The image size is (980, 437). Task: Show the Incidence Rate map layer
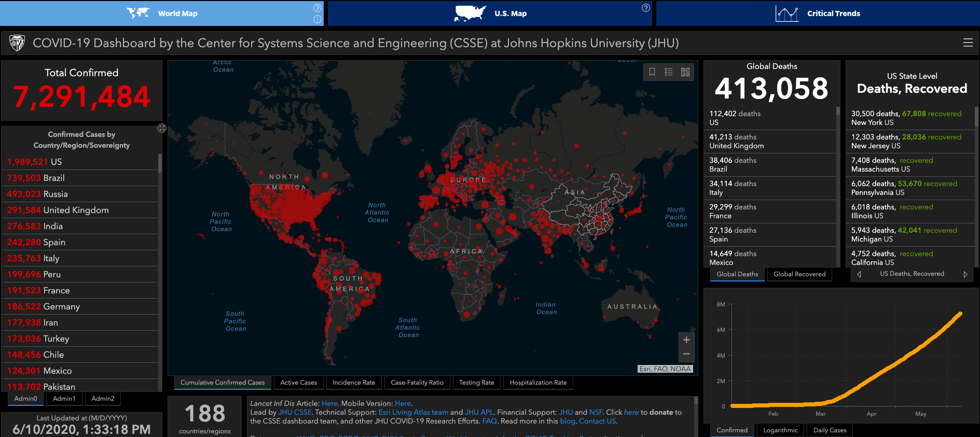pyautogui.click(x=353, y=383)
